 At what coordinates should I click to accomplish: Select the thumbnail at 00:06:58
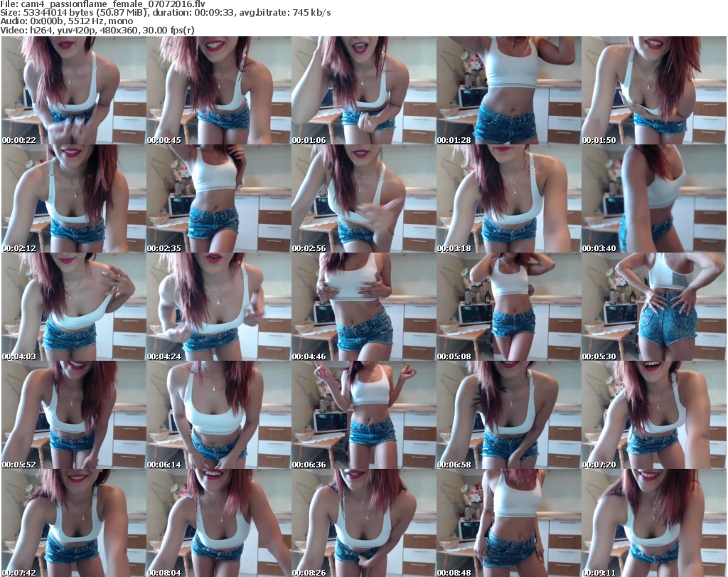(x=509, y=415)
